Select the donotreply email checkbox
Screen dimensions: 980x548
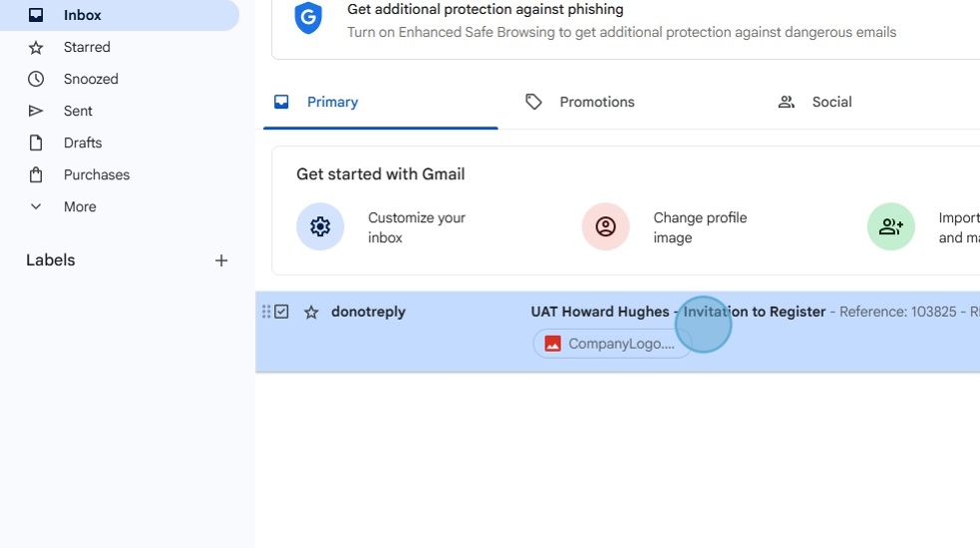tap(282, 311)
